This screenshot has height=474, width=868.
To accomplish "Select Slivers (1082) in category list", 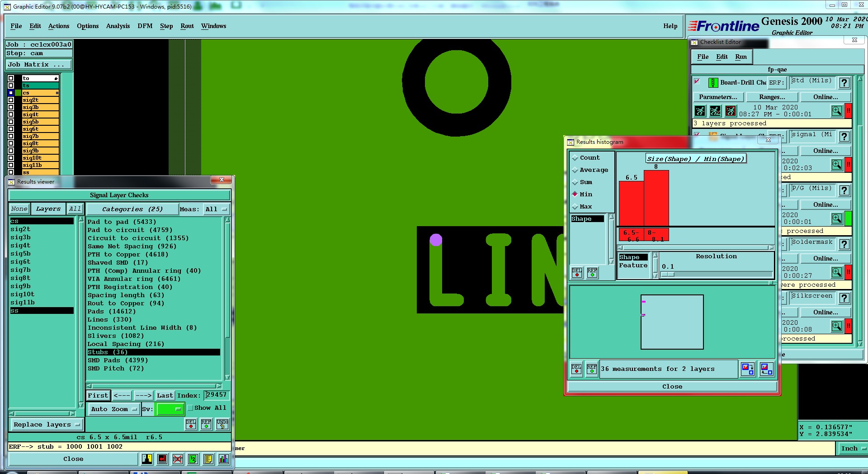I will click(116, 336).
